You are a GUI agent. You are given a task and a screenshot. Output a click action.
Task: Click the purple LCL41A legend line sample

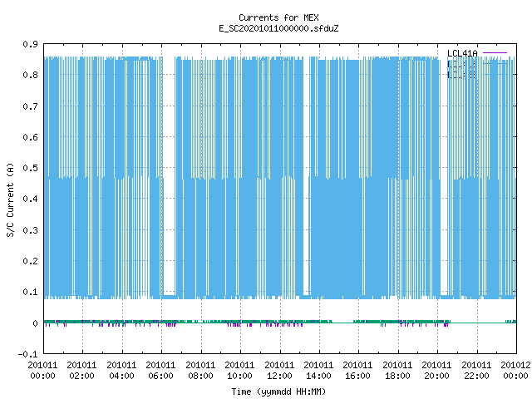(x=495, y=53)
